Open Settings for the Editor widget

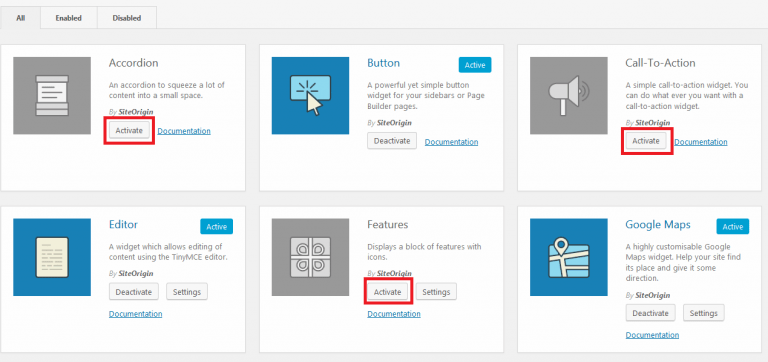pyautogui.click(x=187, y=292)
